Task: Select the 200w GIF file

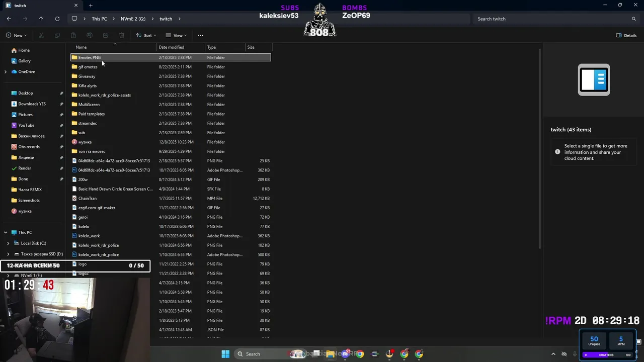Action: click(171, 179)
